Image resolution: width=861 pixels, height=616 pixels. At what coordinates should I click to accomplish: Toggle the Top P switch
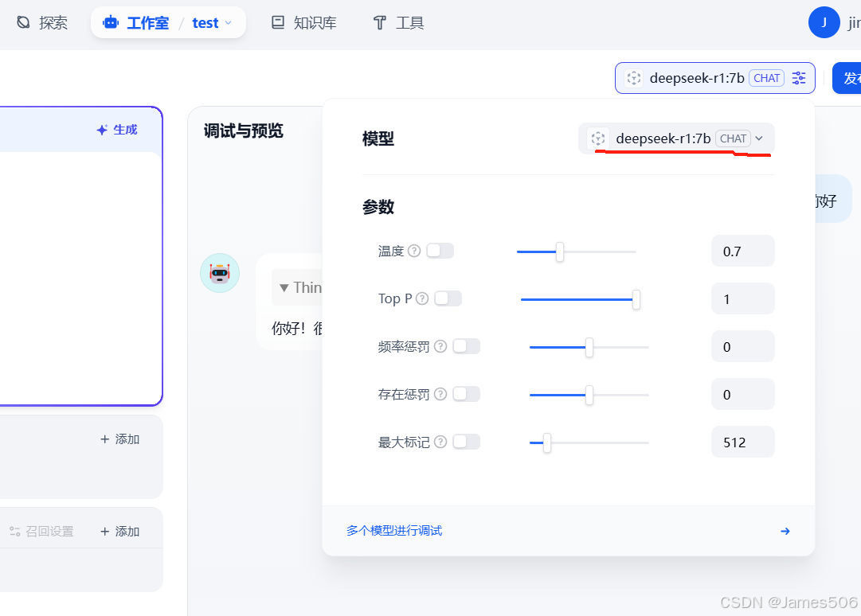click(x=448, y=298)
